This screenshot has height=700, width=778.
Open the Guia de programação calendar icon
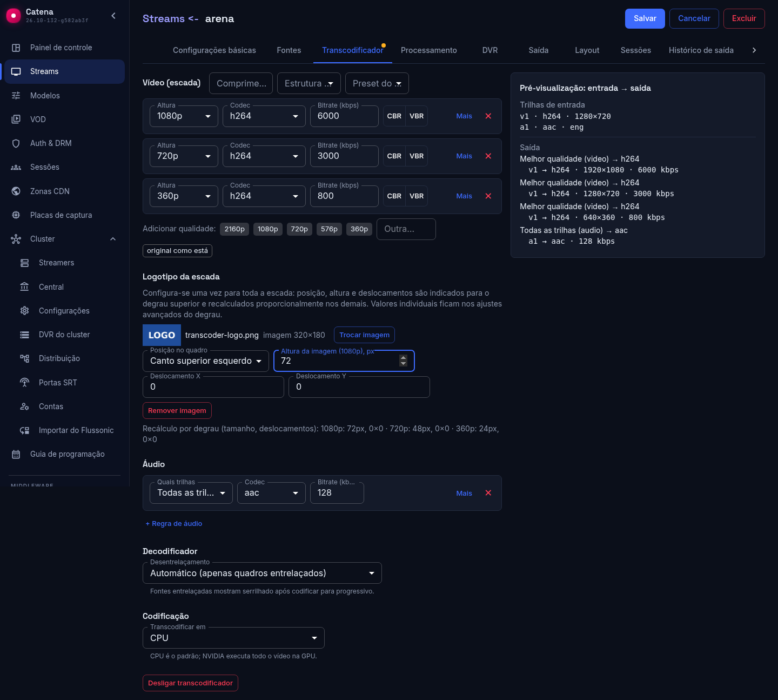click(16, 454)
